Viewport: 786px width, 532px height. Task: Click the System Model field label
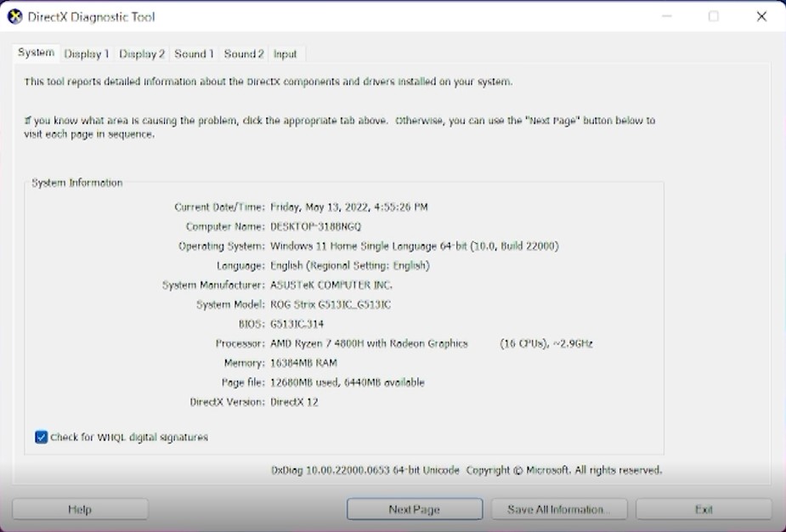(x=230, y=305)
